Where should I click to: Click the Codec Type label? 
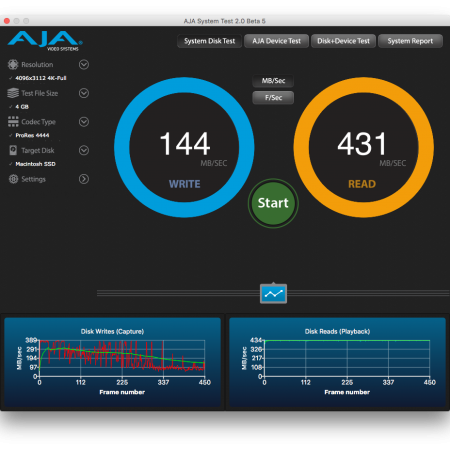coord(39,122)
